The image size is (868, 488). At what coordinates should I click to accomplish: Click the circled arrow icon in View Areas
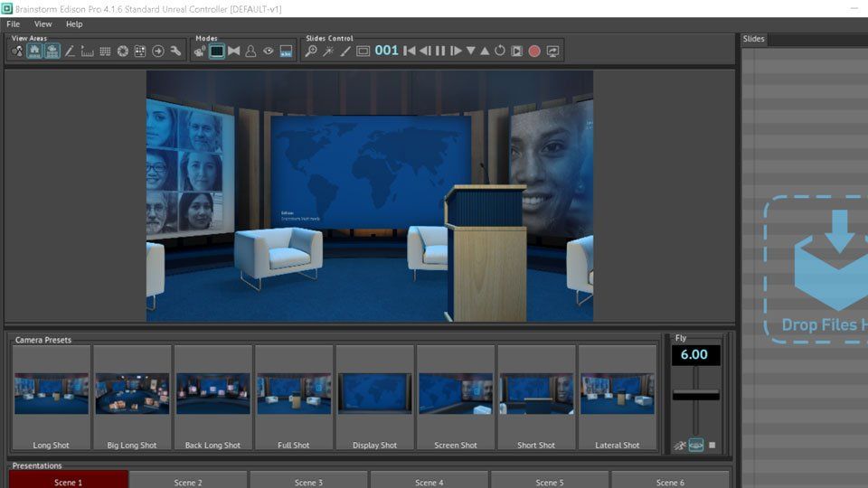(x=158, y=52)
